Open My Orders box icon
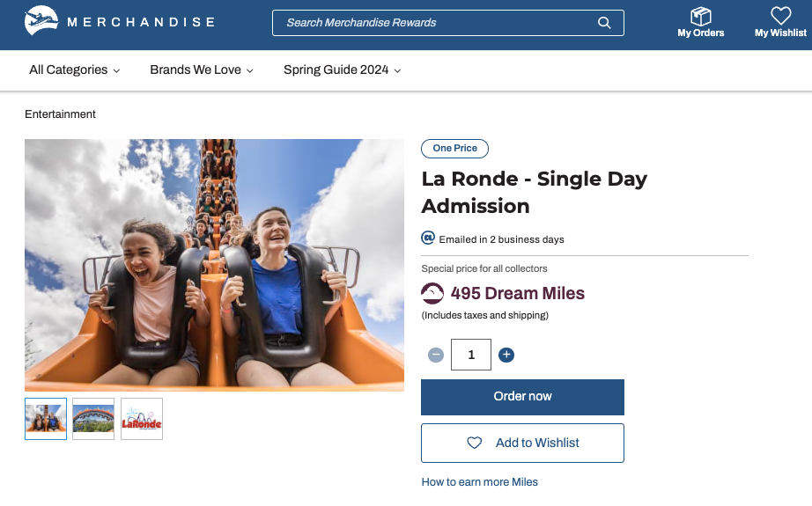812x506 pixels. 701,17
